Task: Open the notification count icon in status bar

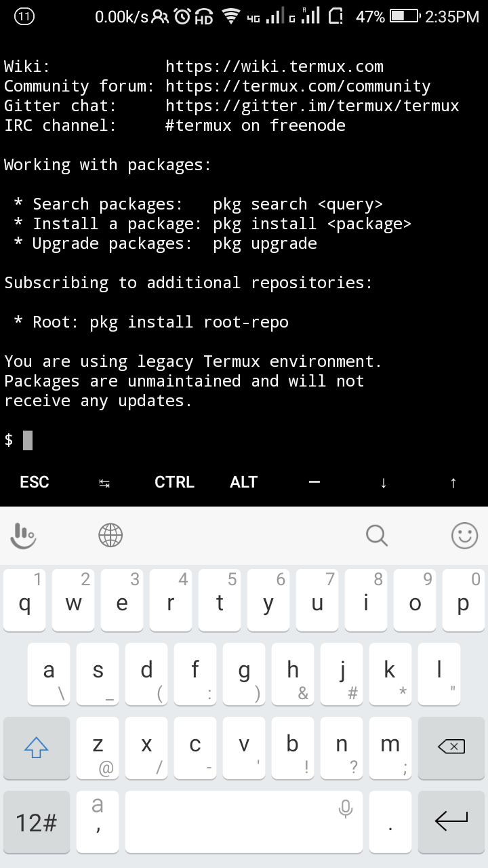Action: (24, 18)
